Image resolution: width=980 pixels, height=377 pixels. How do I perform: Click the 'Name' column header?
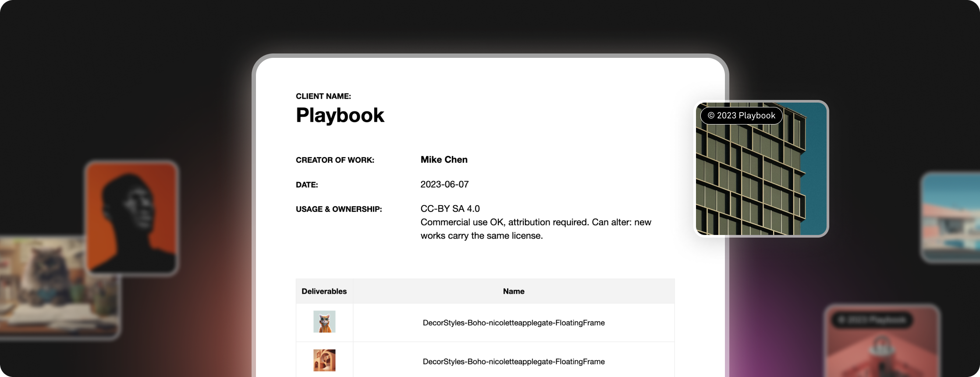(514, 292)
